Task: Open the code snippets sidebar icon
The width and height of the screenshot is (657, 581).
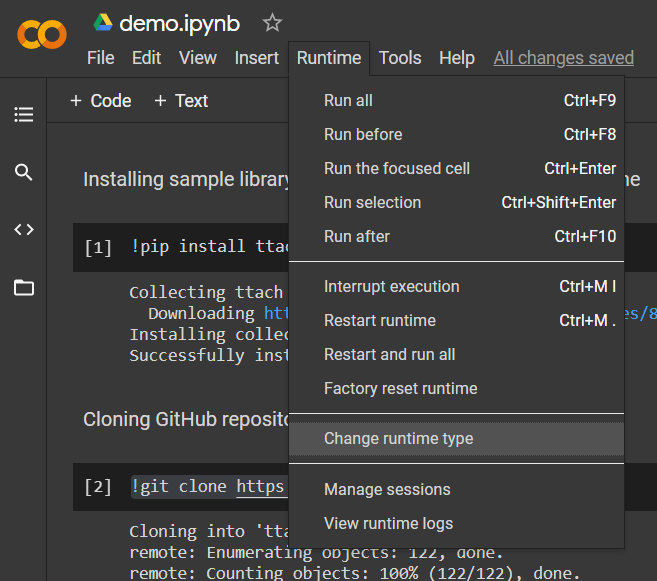Action: coord(24,230)
